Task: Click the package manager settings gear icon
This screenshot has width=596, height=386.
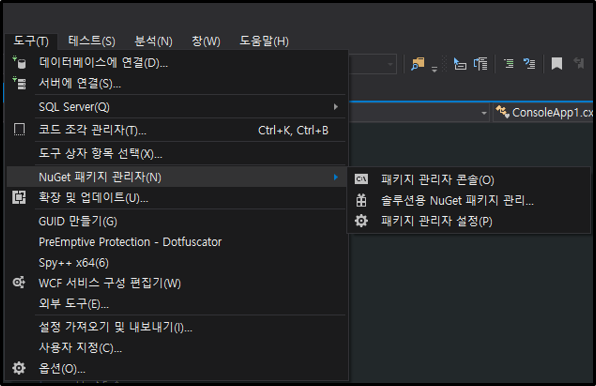Action: click(361, 221)
